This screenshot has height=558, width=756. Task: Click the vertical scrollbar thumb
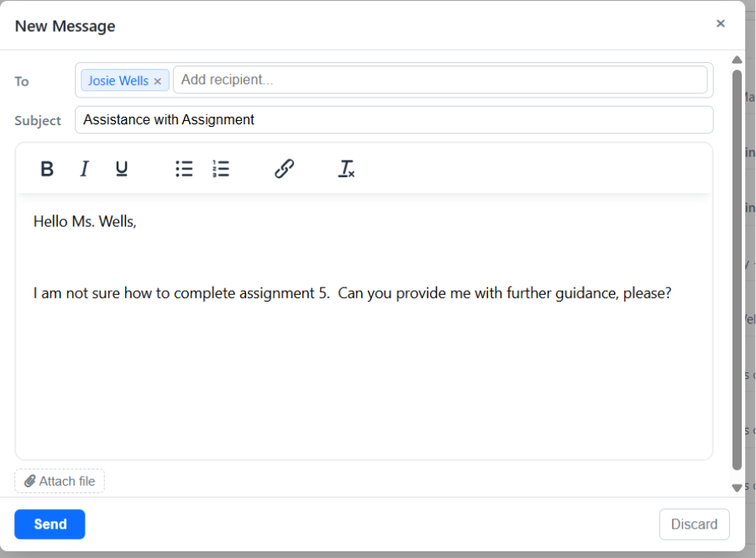(x=737, y=270)
